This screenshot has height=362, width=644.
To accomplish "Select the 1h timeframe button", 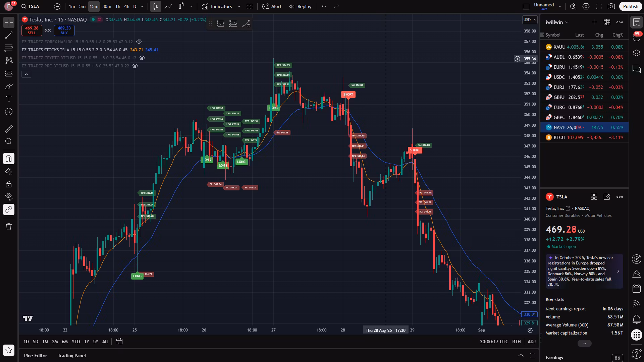I will (118, 6).
